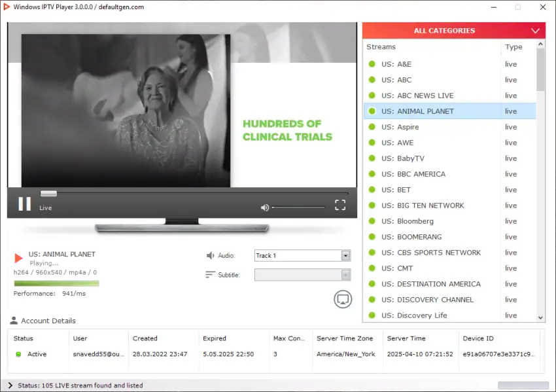The width and height of the screenshot is (556, 392).
Task: Click the user cell snavedd55@ou...
Action: pos(99,354)
